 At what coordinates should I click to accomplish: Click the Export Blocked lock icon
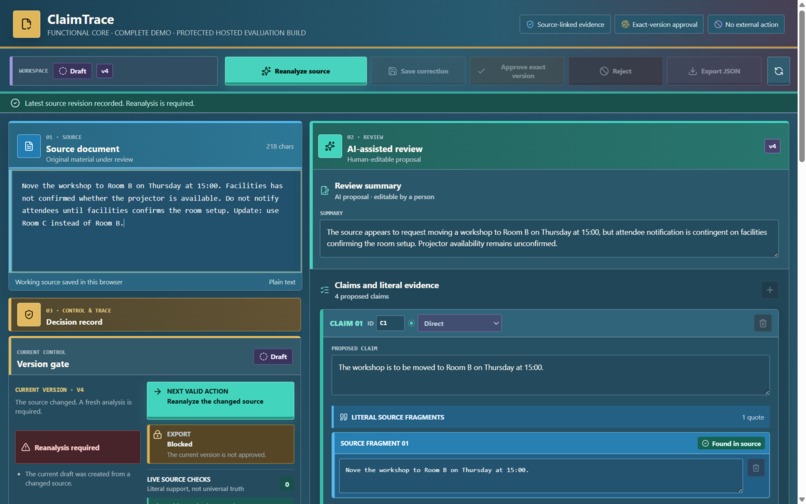tap(158, 435)
